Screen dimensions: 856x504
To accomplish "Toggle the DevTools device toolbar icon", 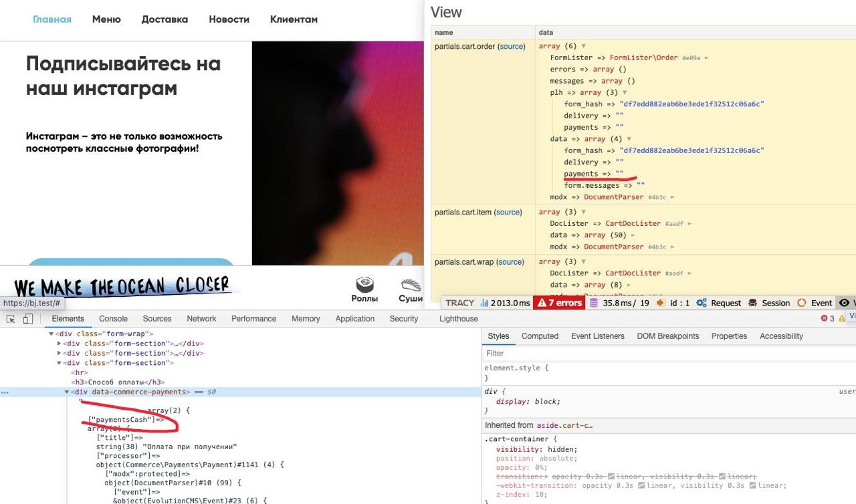I will coord(28,319).
